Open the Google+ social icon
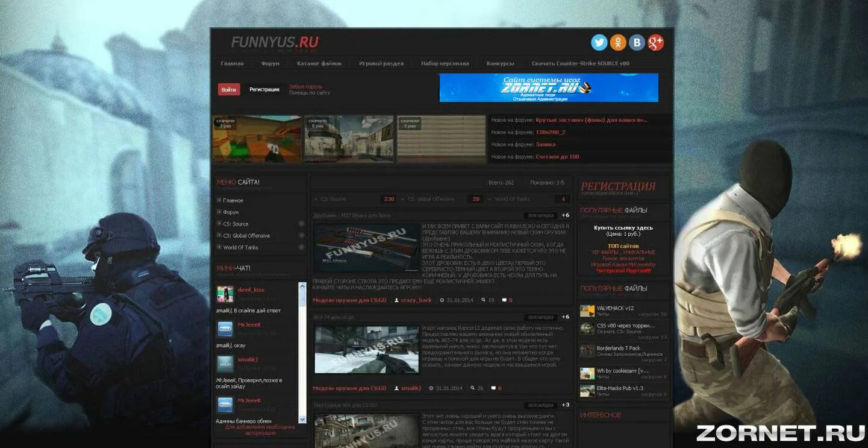 point(655,42)
